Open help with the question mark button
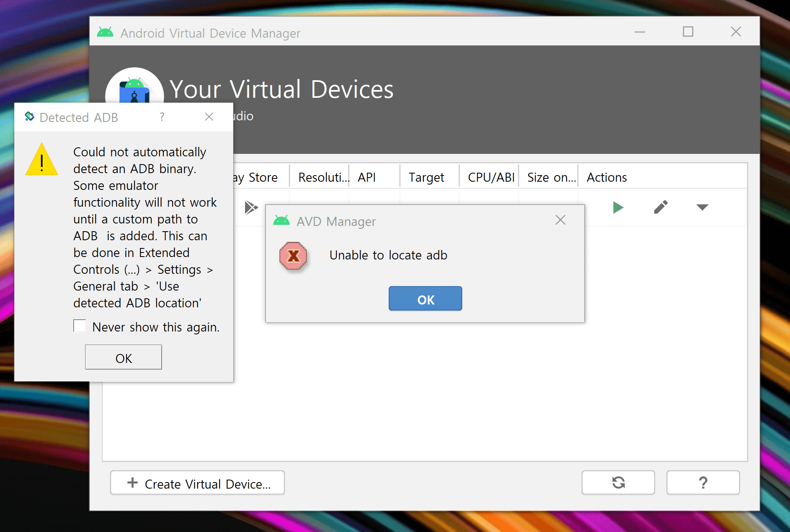The width and height of the screenshot is (790, 532). [702, 482]
